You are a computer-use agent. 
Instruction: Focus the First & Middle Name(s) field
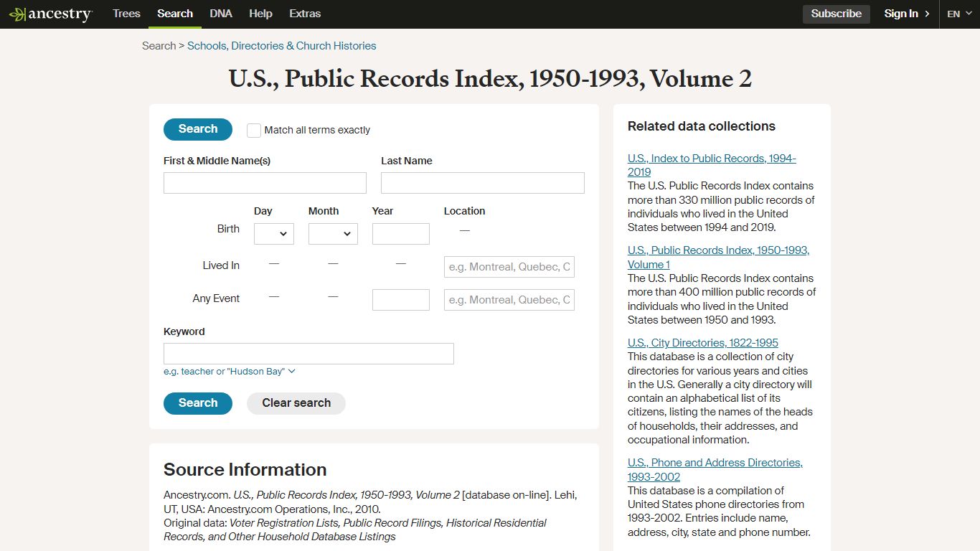[x=265, y=183]
